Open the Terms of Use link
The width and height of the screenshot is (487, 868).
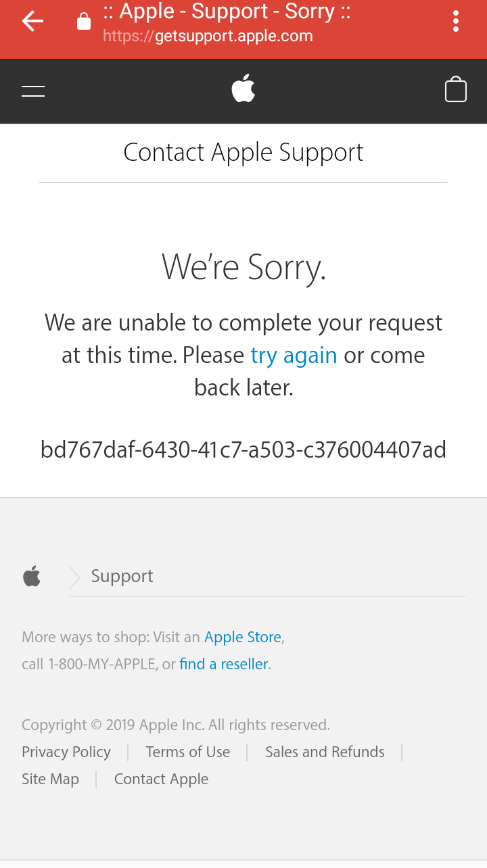188,752
